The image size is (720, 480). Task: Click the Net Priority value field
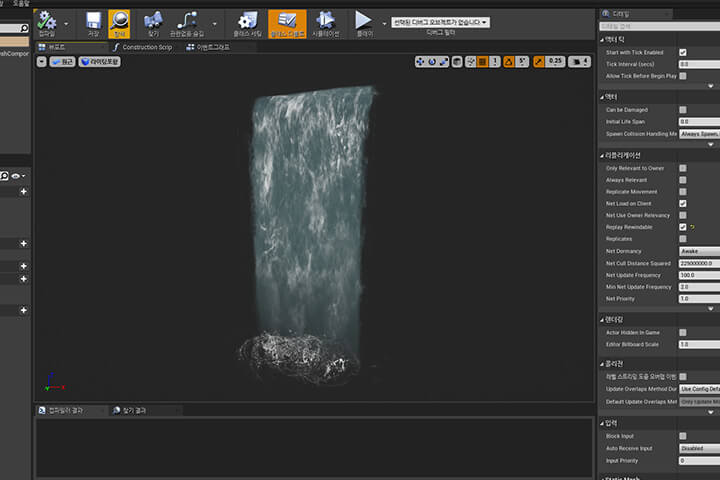click(699, 299)
